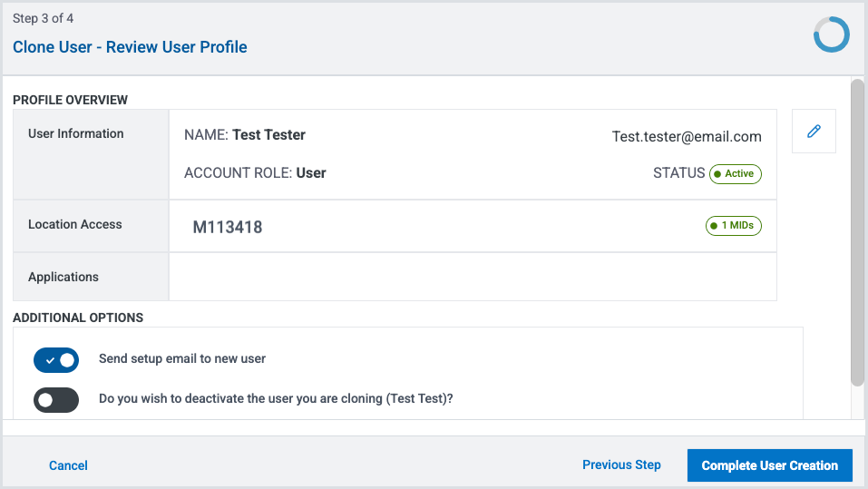Cancel the clone user wizard
The height and width of the screenshot is (489, 868).
coord(68,465)
